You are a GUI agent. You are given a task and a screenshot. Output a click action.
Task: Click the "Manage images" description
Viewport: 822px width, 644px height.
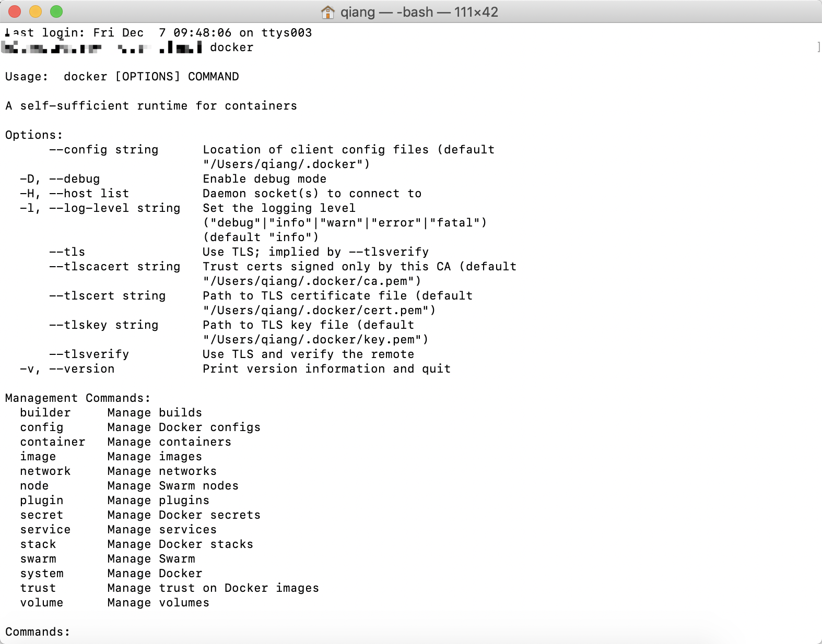point(155,456)
